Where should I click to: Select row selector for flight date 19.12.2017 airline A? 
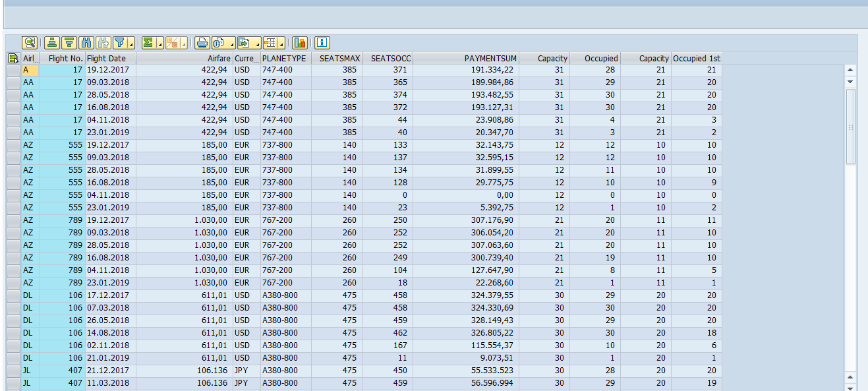point(13,70)
